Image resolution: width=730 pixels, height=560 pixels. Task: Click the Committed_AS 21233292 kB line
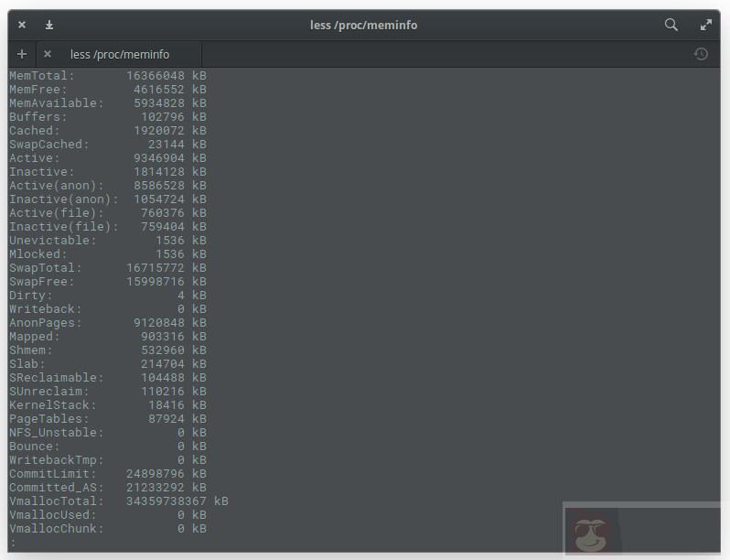[108, 488]
